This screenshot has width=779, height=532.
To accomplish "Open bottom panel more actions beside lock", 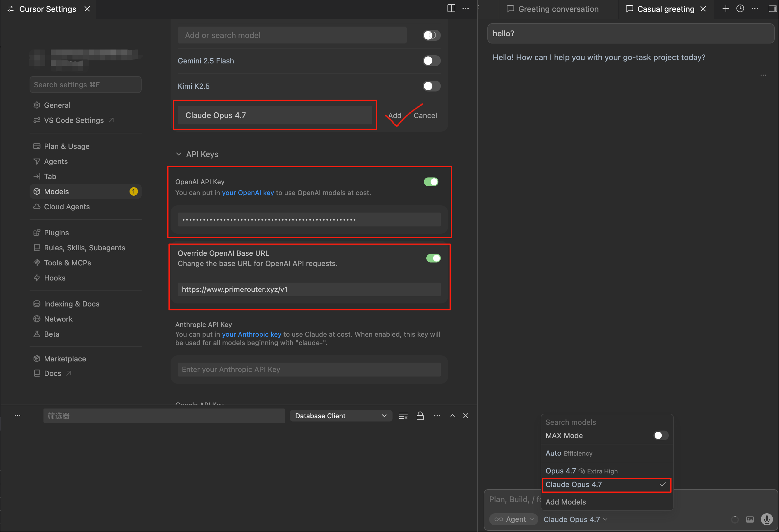I will point(437,416).
